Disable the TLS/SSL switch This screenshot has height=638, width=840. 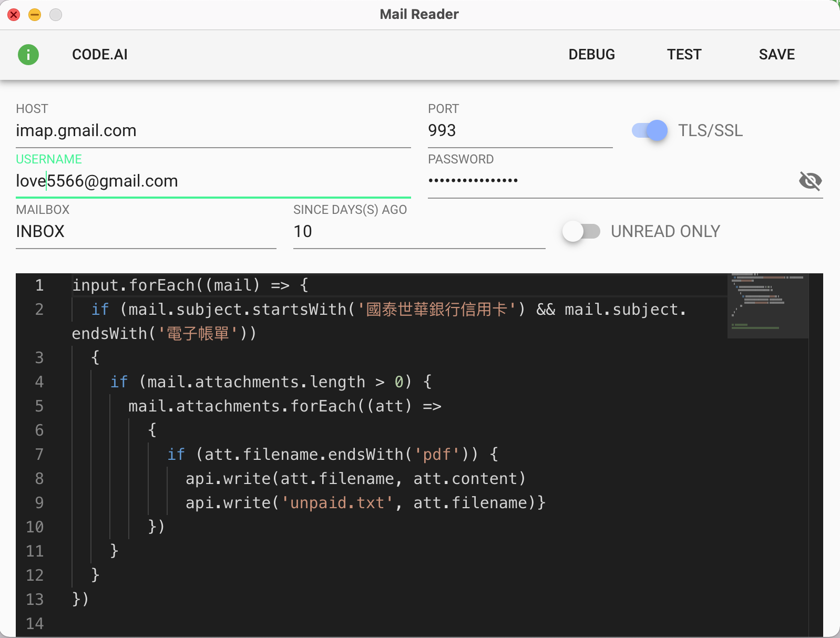tap(650, 130)
